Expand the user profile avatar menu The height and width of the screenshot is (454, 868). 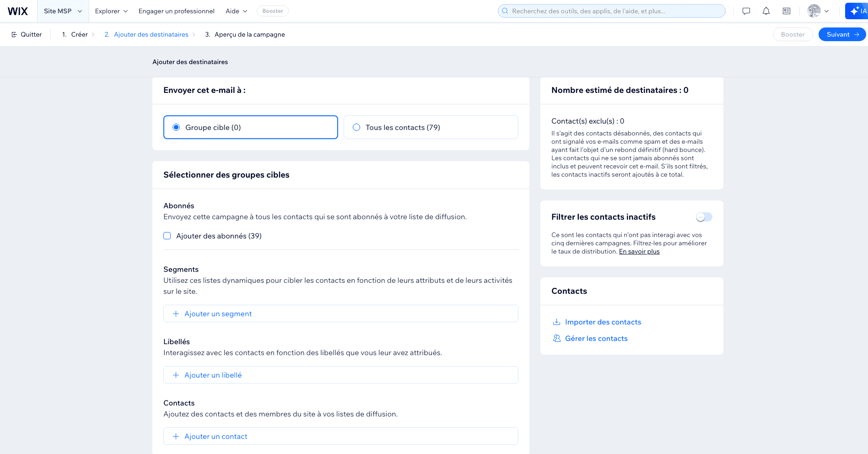(818, 11)
